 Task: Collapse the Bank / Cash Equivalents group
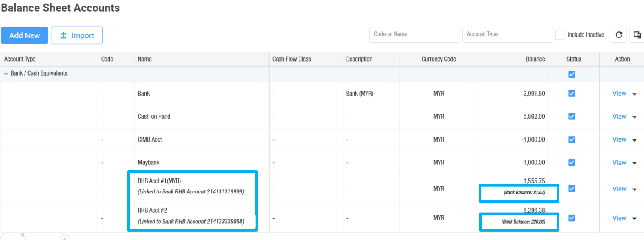[6, 74]
